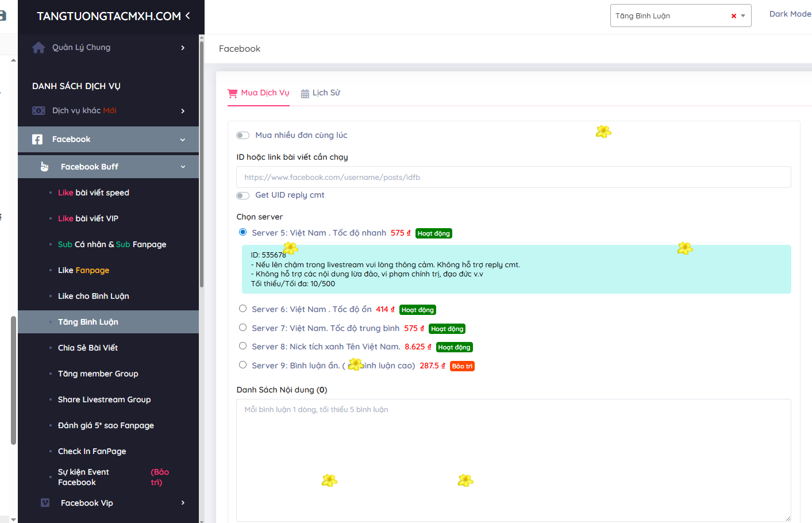This screenshot has height=523, width=812.
Task: Toggle Mua nhiều đơn cùng lúc switch
Action: click(243, 136)
